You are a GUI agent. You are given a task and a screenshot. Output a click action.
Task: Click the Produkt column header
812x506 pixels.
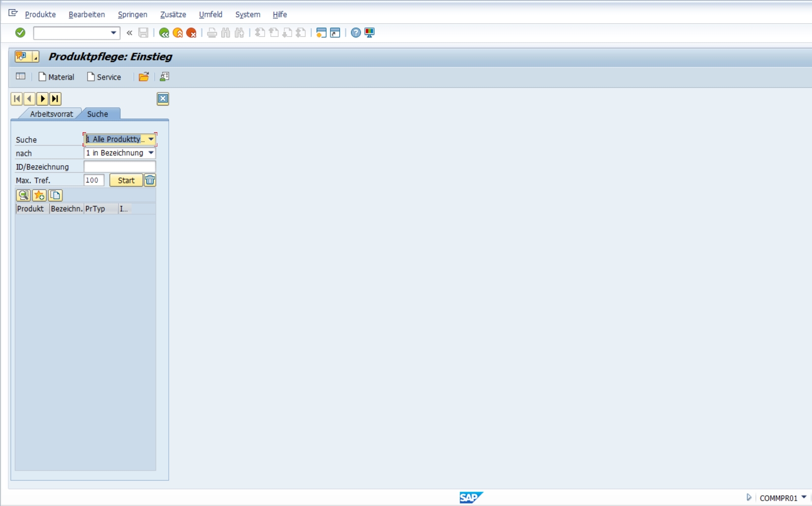(x=32, y=209)
